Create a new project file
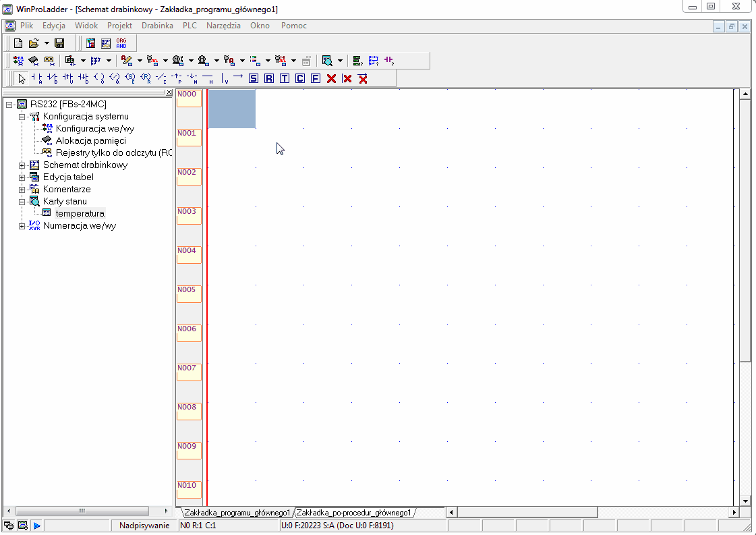 tap(18, 43)
